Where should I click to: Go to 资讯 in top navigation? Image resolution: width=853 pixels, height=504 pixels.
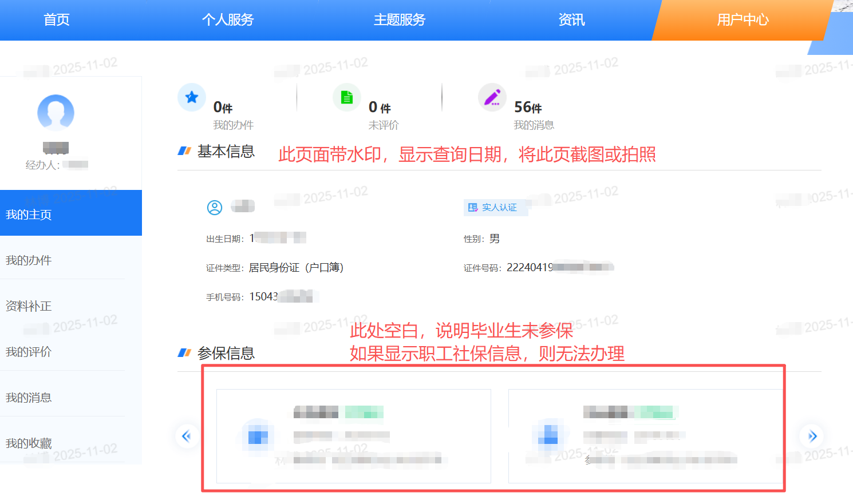click(x=571, y=20)
